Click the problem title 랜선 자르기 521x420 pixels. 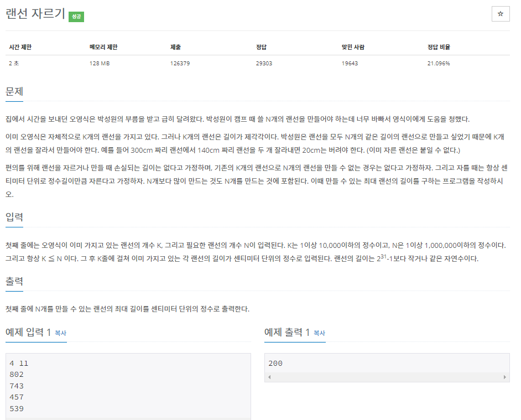[x=35, y=14]
